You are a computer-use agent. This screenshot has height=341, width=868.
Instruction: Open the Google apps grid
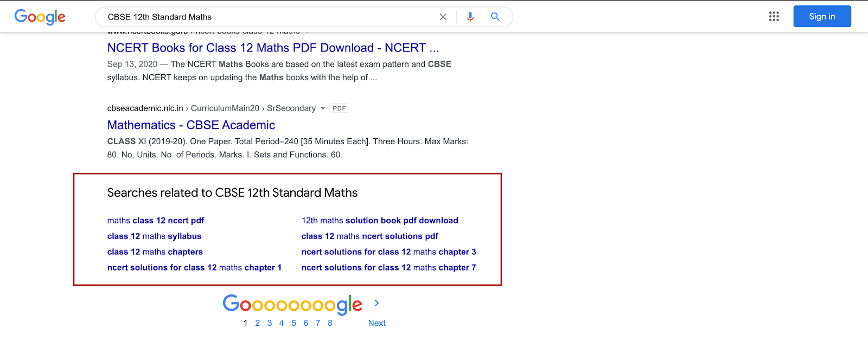click(x=774, y=16)
